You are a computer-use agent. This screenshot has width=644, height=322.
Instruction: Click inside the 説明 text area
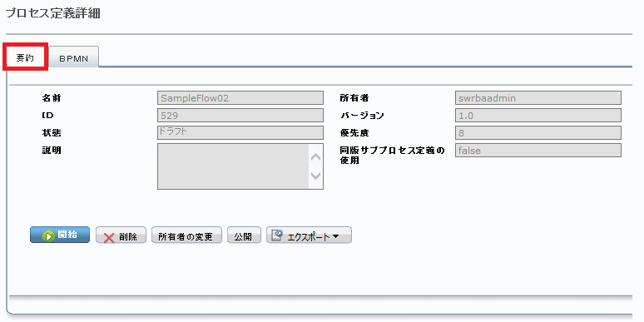pyautogui.click(x=233, y=166)
